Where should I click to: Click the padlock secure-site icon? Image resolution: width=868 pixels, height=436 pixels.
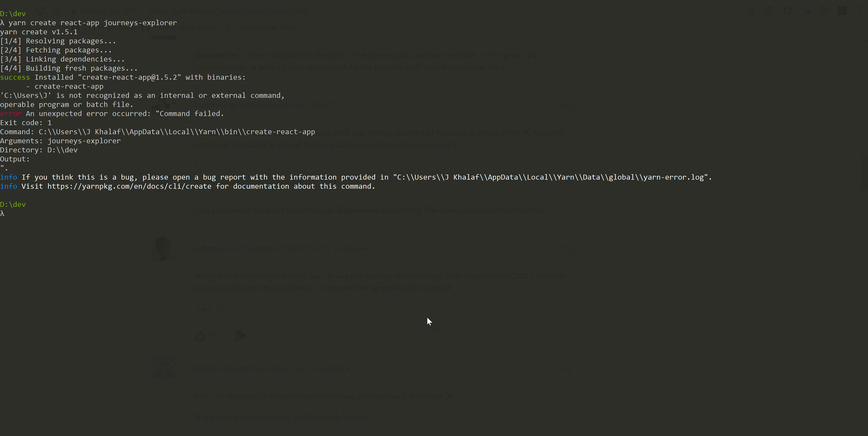[74, 11]
